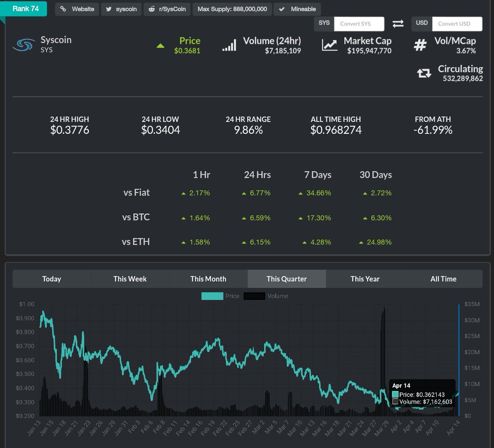Click the vs ETH 1 Hr value 1.58%

pyautogui.click(x=200, y=243)
